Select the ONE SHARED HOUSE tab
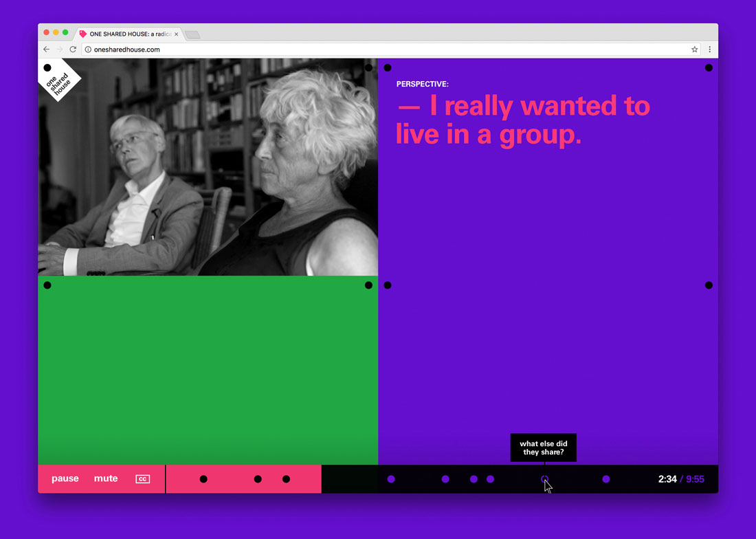The width and height of the screenshot is (756, 539). coord(129,34)
